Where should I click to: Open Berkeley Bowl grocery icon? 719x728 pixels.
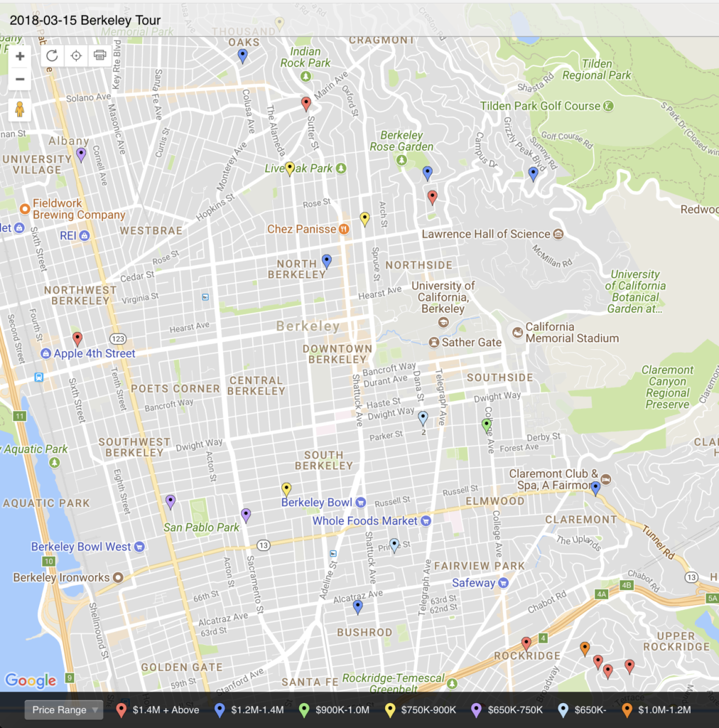pyautogui.click(x=360, y=503)
